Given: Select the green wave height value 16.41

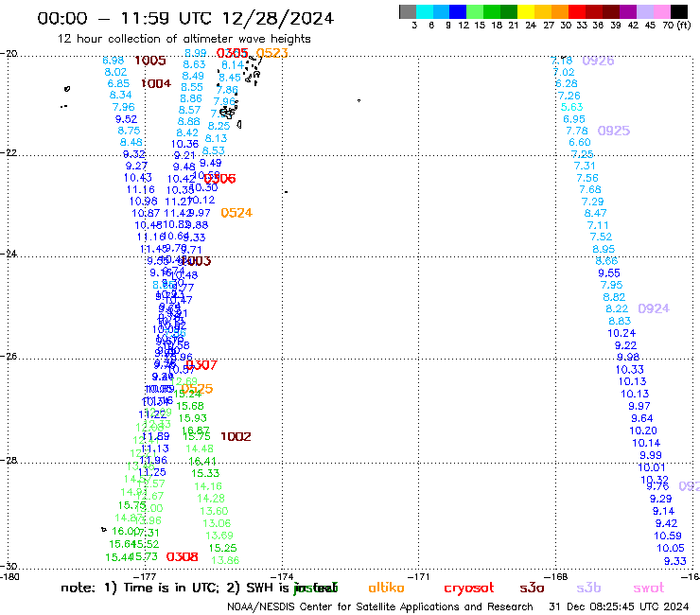Looking at the screenshot, I should click(x=202, y=461).
